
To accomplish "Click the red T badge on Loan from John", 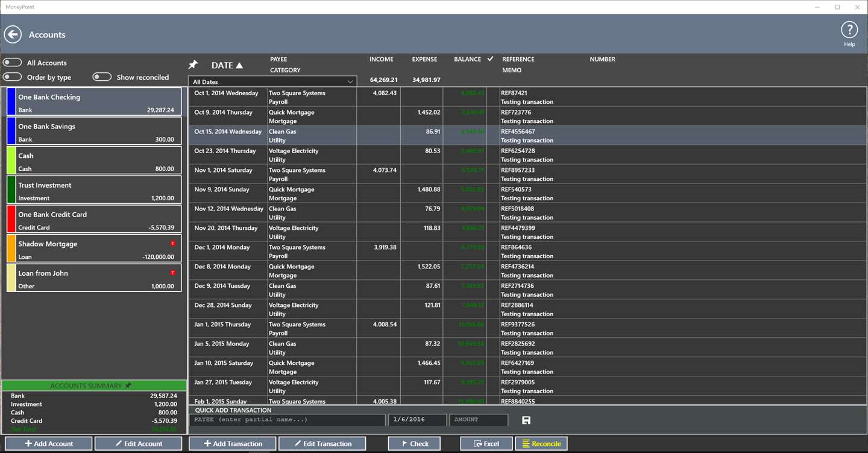I will (x=173, y=273).
